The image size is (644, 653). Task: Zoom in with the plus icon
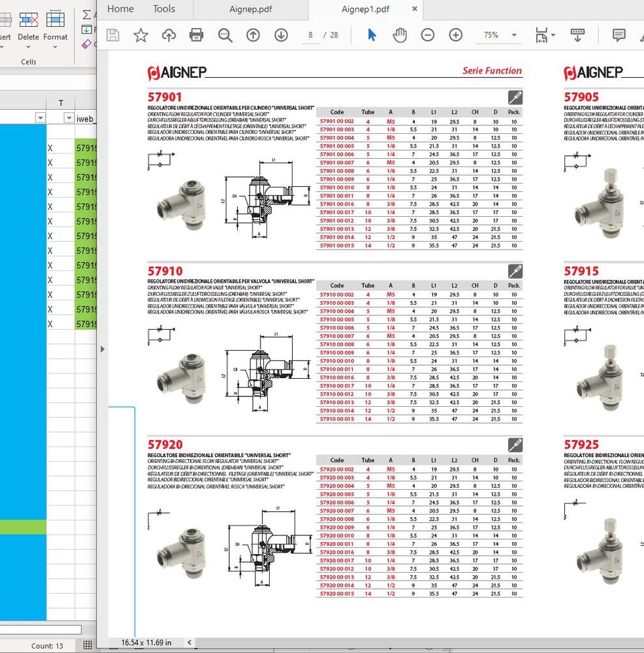pos(456,35)
